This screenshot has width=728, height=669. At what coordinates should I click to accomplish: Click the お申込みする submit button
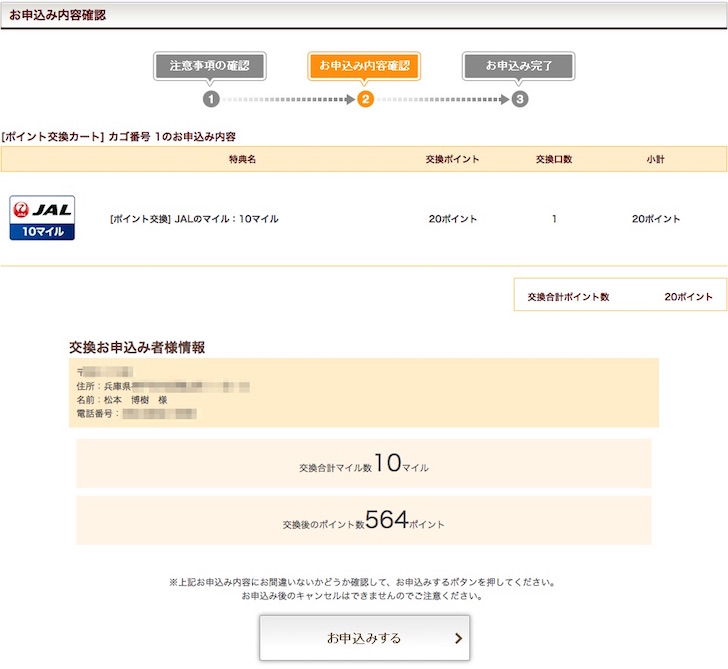pos(364,638)
